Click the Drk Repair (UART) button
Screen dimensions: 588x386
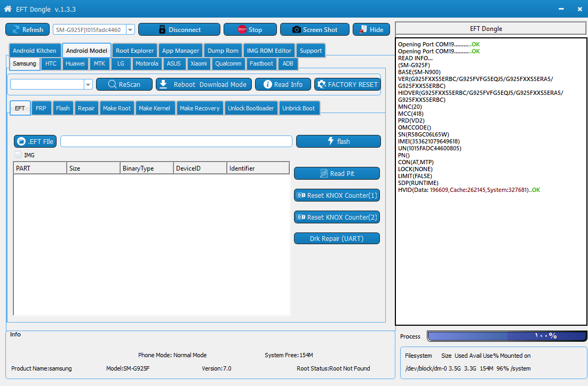click(337, 238)
